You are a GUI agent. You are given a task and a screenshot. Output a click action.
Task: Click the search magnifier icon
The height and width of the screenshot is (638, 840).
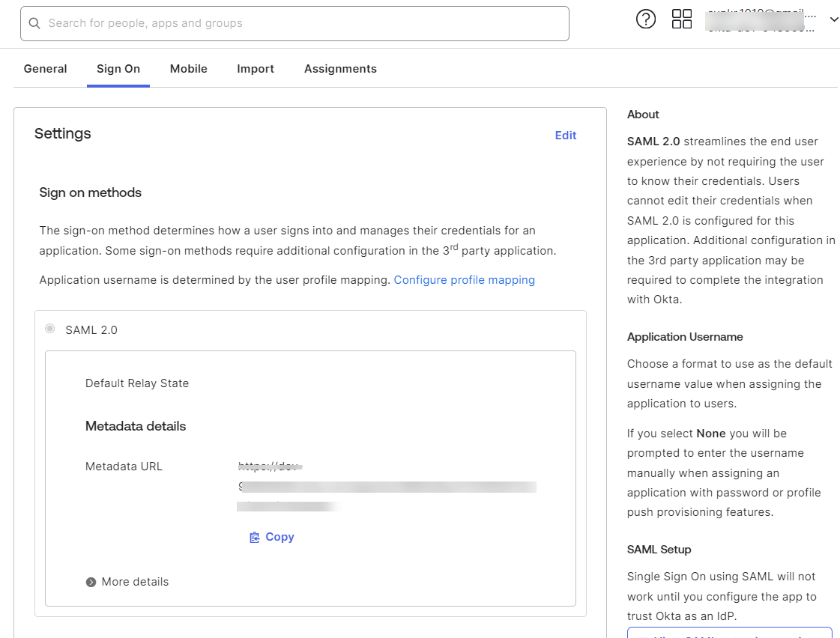(x=34, y=23)
